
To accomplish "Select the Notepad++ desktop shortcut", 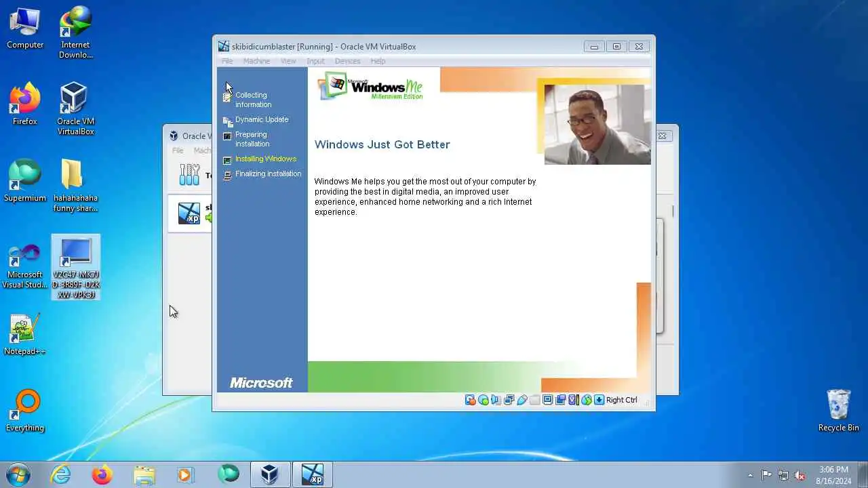I will [x=25, y=334].
